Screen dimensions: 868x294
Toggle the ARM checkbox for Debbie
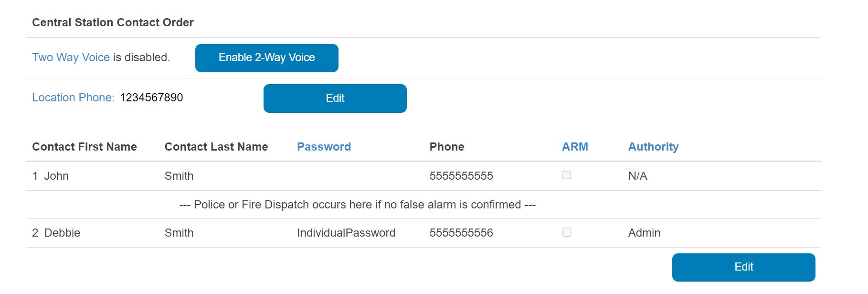pos(566,232)
